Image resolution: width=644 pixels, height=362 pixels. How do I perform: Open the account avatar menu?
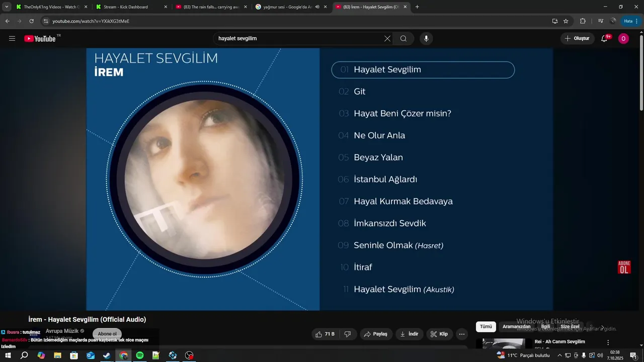click(623, 39)
